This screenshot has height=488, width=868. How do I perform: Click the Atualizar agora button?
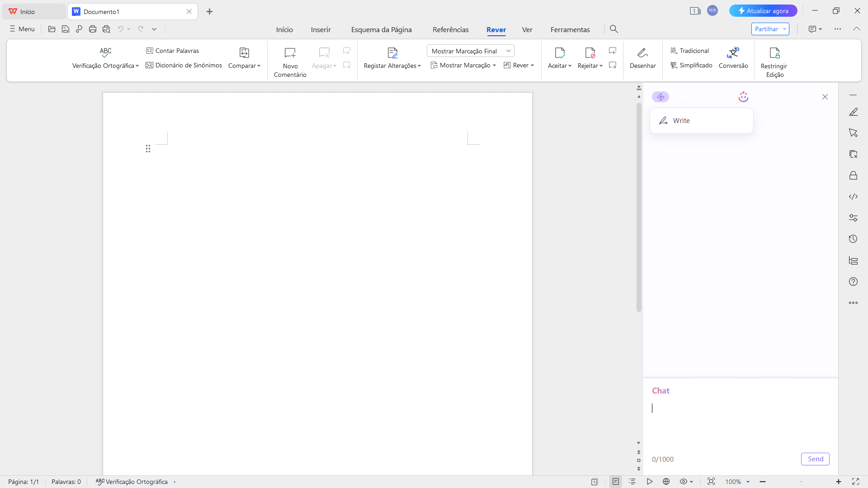pyautogui.click(x=763, y=11)
